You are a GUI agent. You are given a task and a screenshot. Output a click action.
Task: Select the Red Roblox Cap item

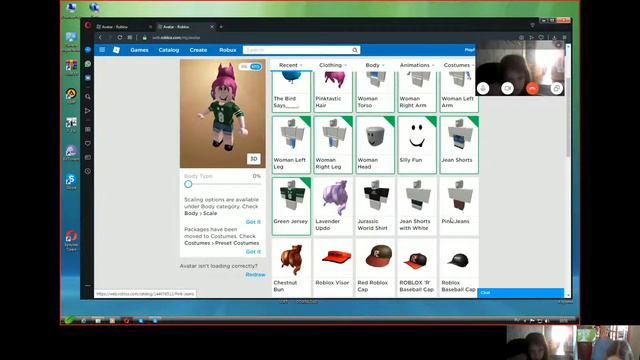pos(375,268)
